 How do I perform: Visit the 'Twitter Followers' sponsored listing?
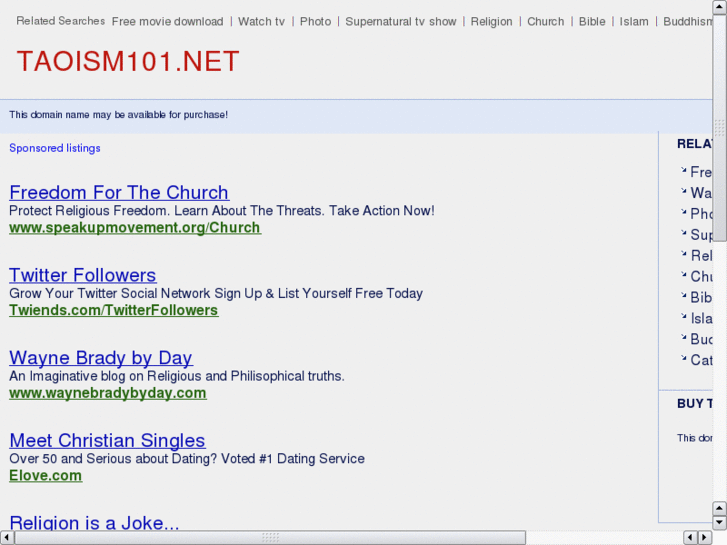click(83, 275)
